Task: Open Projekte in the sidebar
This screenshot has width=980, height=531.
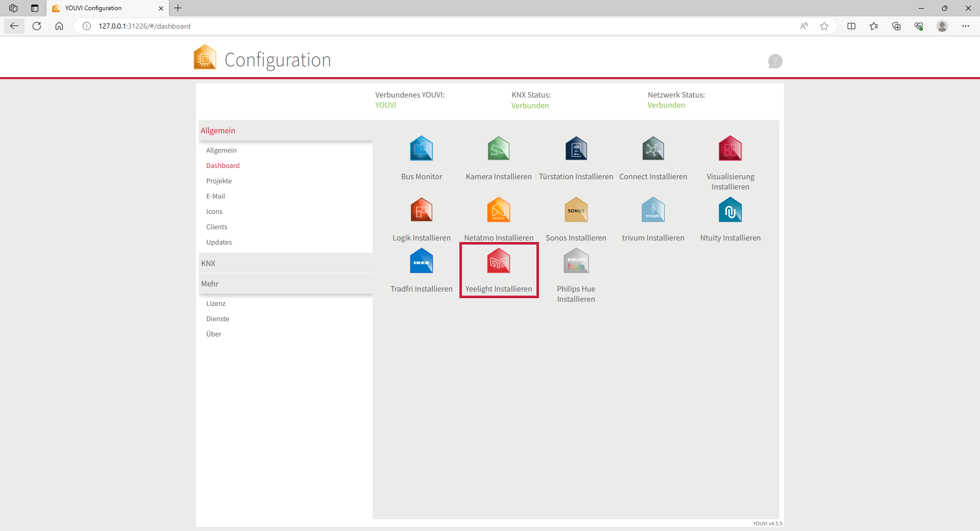Action: pos(219,181)
